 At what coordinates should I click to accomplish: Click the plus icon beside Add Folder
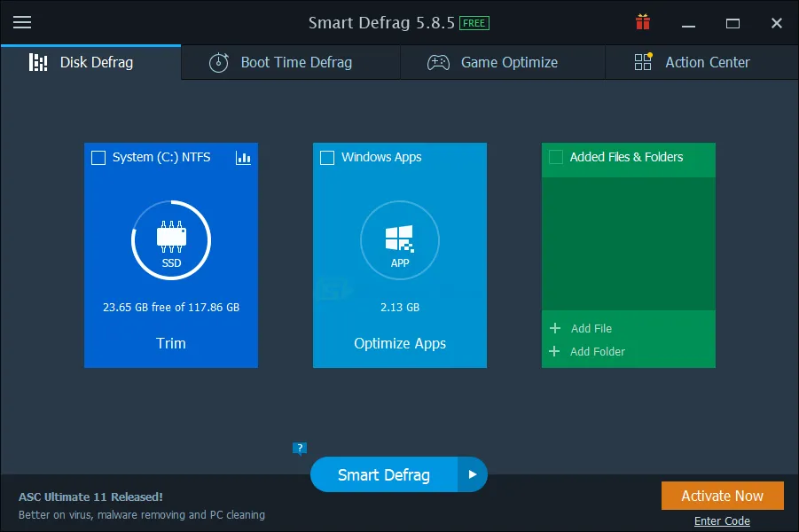pyautogui.click(x=554, y=351)
